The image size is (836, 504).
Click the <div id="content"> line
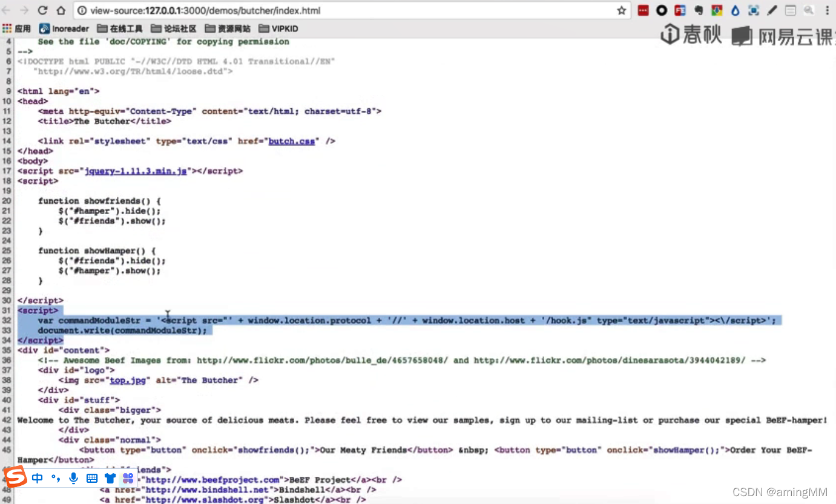click(x=64, y=350)
